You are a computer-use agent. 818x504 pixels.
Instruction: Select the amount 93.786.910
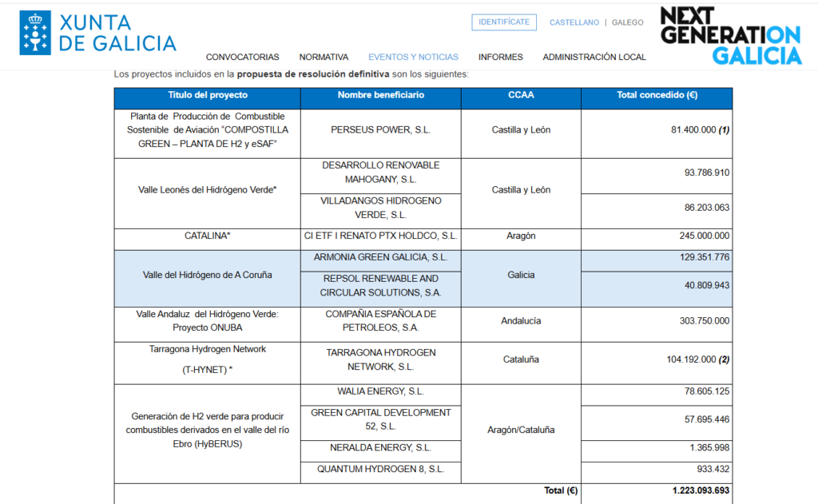707,173
